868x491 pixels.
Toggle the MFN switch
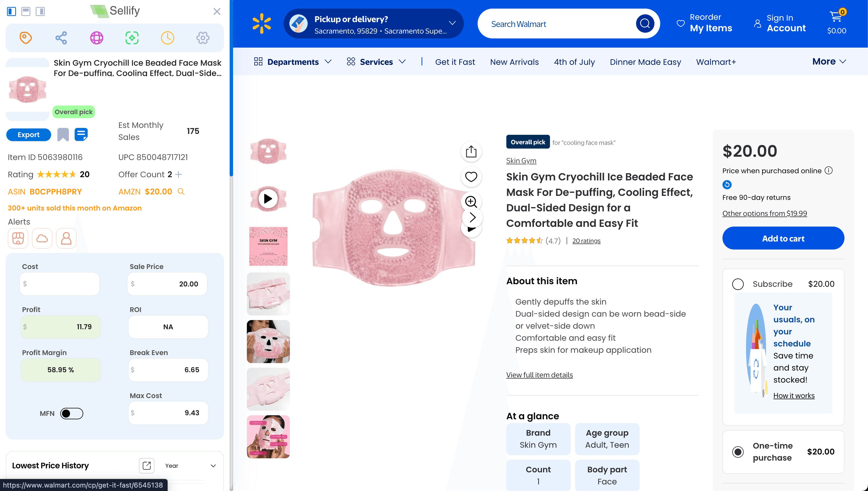(x=71, y=414)
